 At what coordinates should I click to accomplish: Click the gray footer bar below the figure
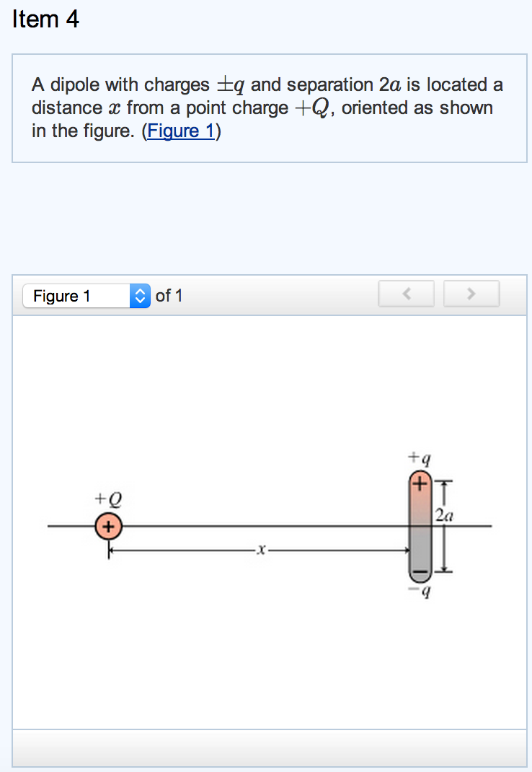267,750
